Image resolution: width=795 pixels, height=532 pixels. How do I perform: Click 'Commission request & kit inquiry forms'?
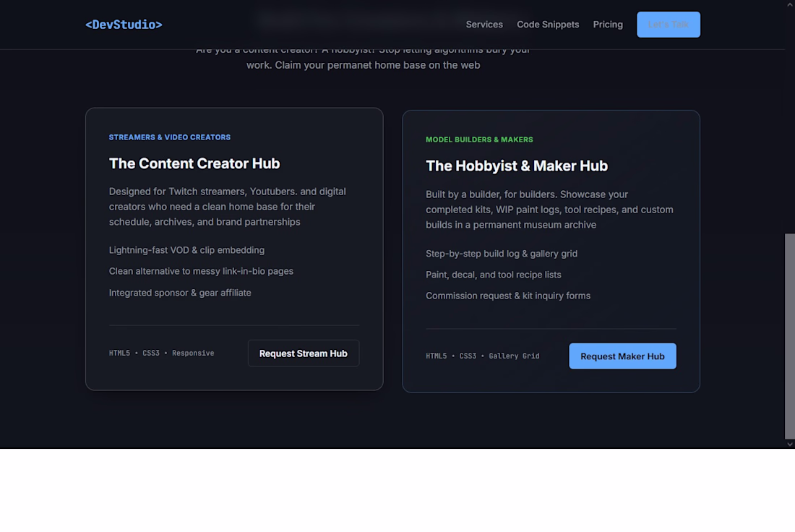[508, 296]
